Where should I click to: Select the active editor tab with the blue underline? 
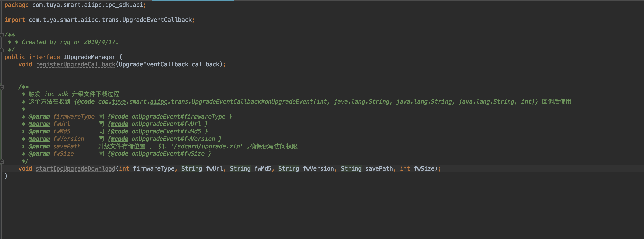pos(192,0)
